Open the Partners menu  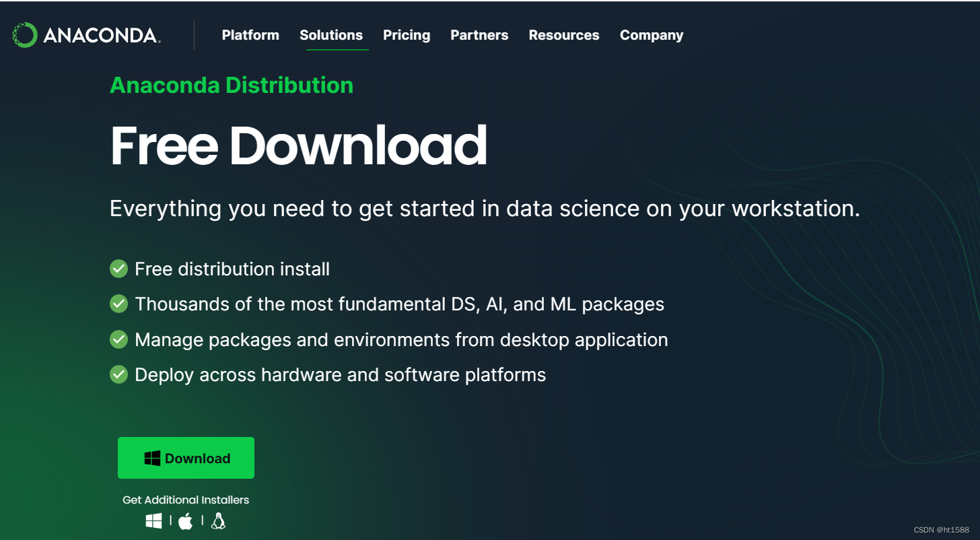tap(479, 35)
